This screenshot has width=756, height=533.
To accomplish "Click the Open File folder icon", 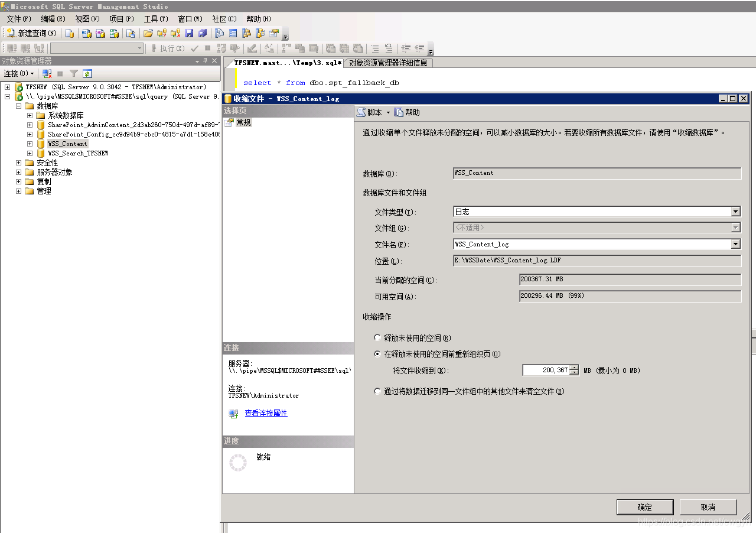I will (148, 34).
